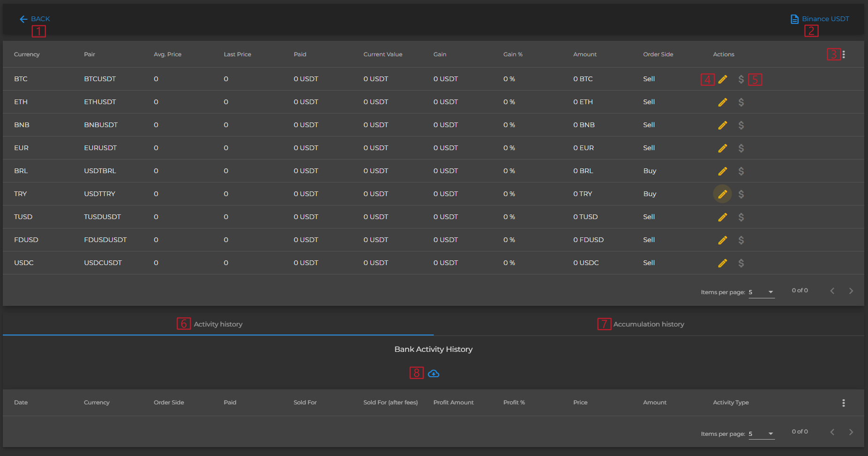The width and height of the screenshot is (868, 456).
Task: Click the pencil icon for the BNB row
Action: 722,125
